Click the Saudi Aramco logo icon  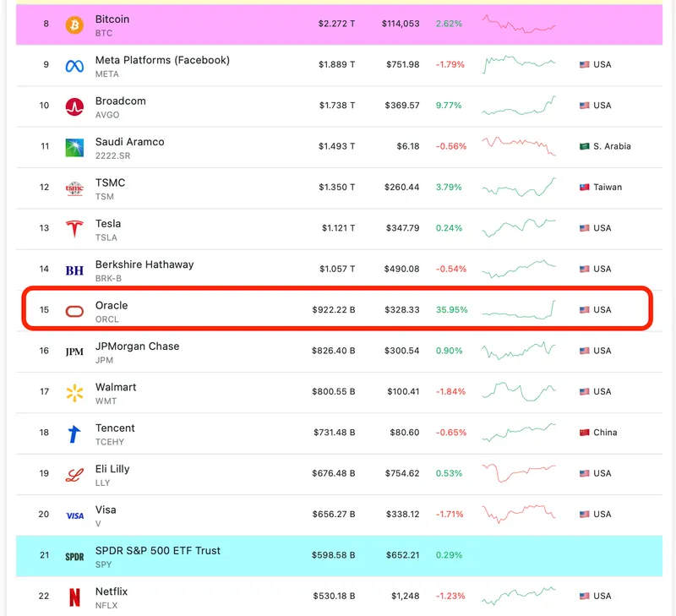pyautogui.click(x=74, y=147)
